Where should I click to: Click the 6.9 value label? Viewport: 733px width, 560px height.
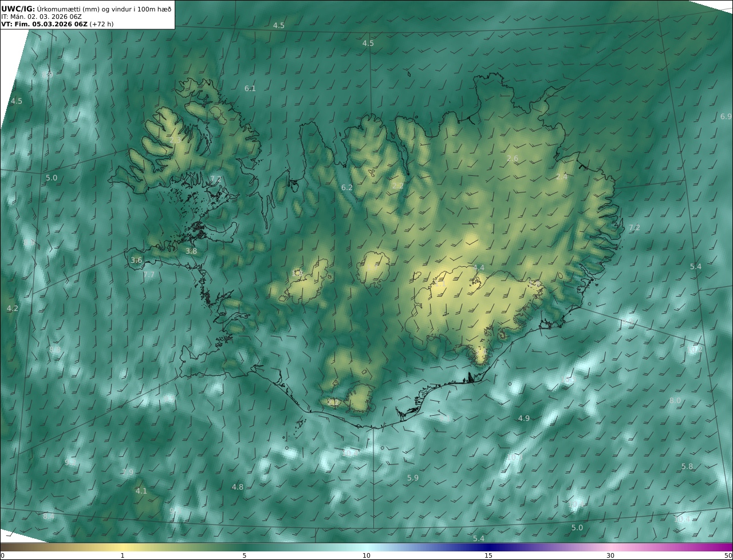726,116
